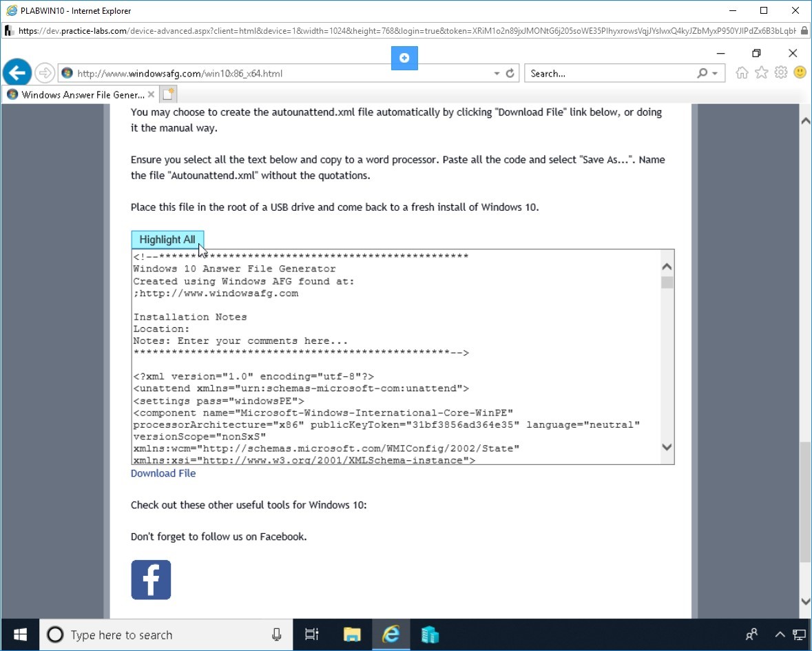The image size is (812, 651).
Task: Open the Download File link
Action: [163, 473]
